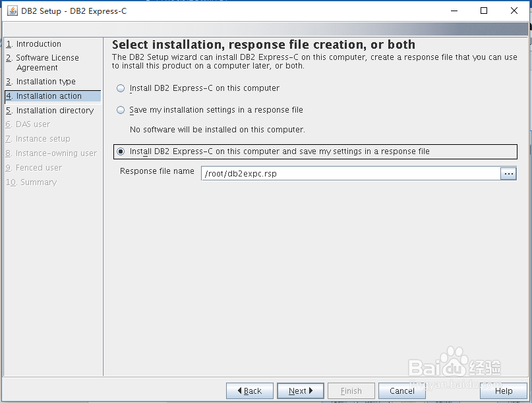Open step 2 Software License Agreement
Viewport: 532px width, 403px height.
(42, 63)
